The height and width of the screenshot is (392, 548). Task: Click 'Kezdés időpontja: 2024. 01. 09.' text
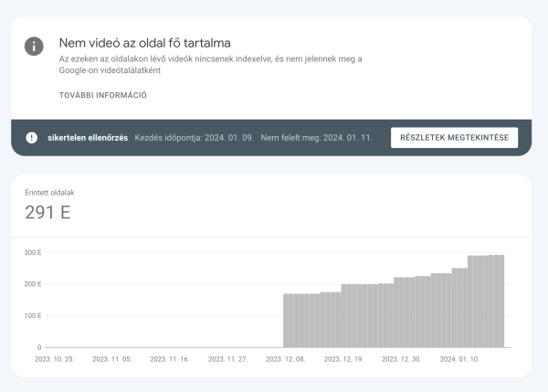[194, 138]
